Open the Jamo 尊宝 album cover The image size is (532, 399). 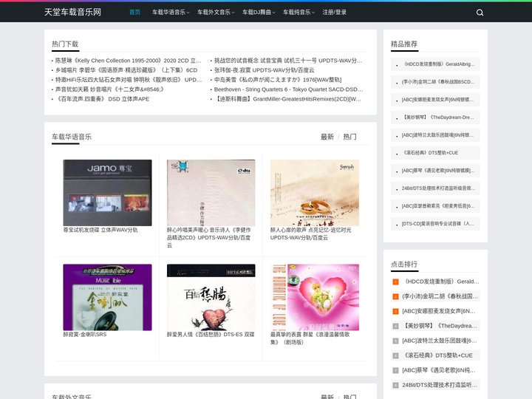click(x=107, y=193)
